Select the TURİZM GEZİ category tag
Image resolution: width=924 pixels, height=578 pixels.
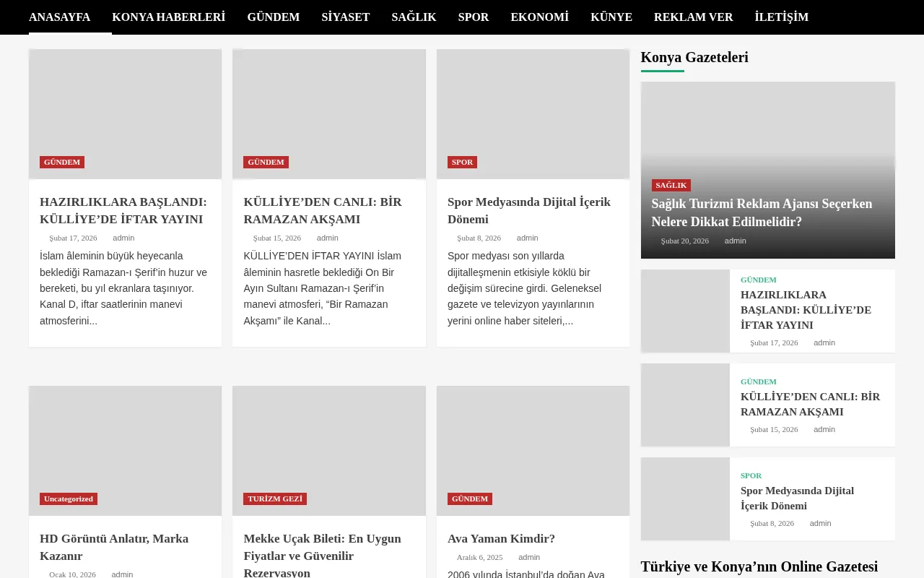tap(275, 499)
